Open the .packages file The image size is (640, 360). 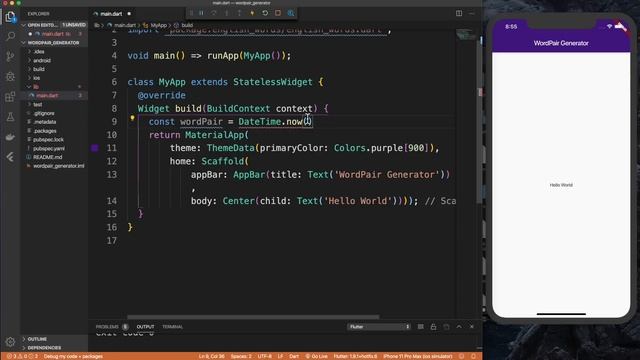[45, 131]
